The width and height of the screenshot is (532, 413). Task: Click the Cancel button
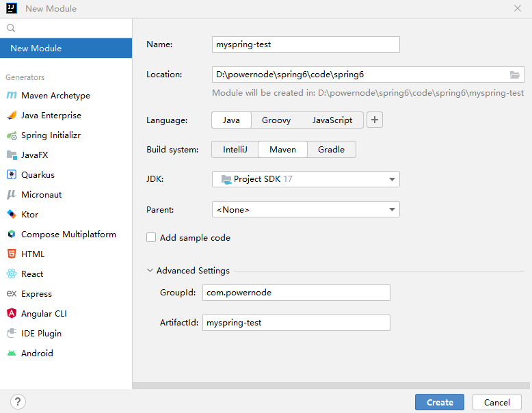click(x=496, y=402)
